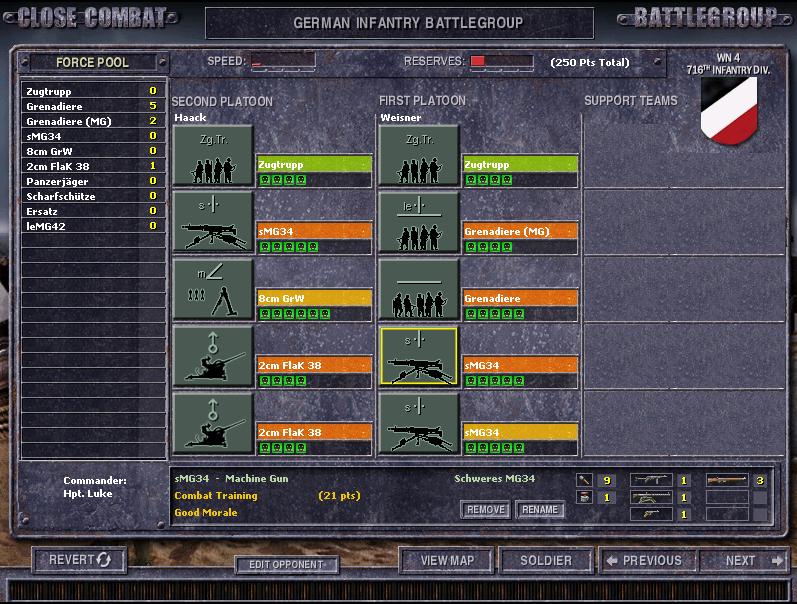Select First Platoon Grenadiere squad icon
Screen dimensions: 797x604
pos(419,290)
